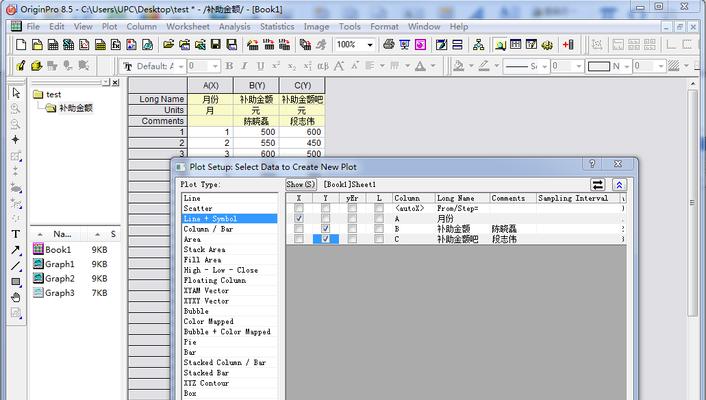
Task: Click the Long Name column header in Plot Setup
Action: pos(462,198)
